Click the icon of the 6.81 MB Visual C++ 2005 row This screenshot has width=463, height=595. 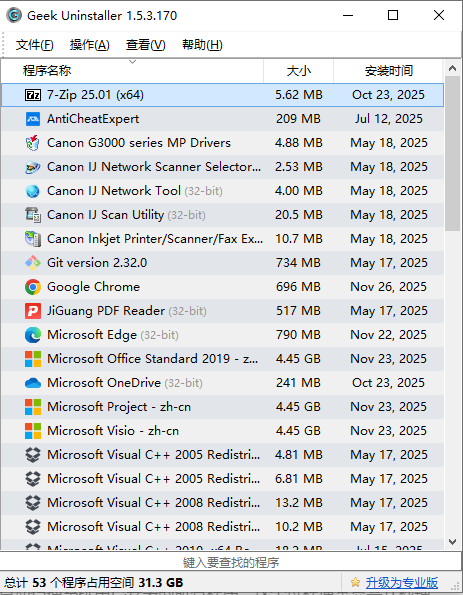[33, 479]
